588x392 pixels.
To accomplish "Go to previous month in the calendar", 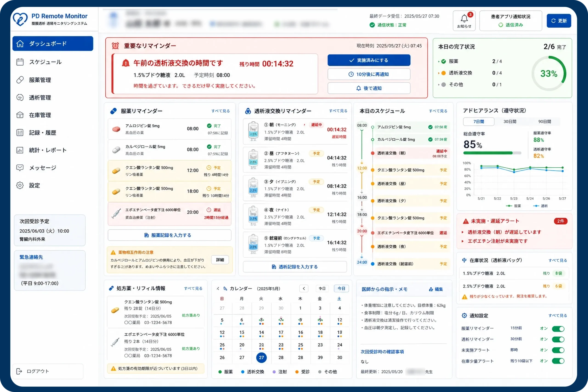I will (304, 289).
